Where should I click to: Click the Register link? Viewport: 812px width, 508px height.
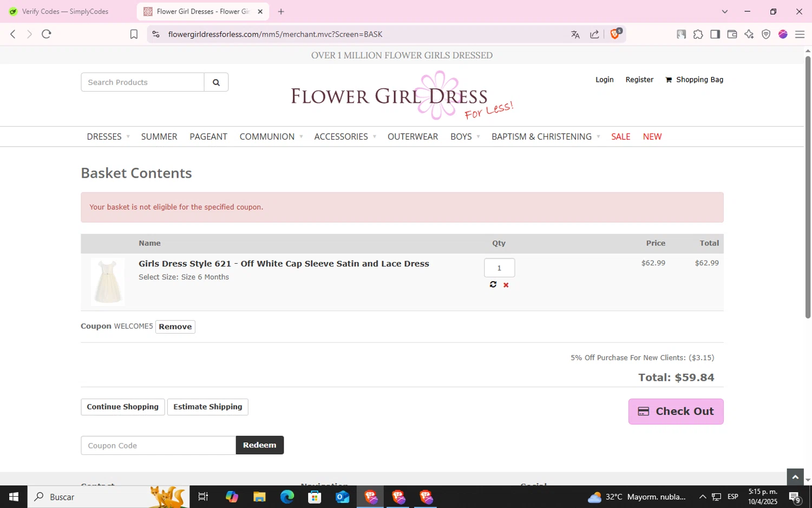pos(639,80)
